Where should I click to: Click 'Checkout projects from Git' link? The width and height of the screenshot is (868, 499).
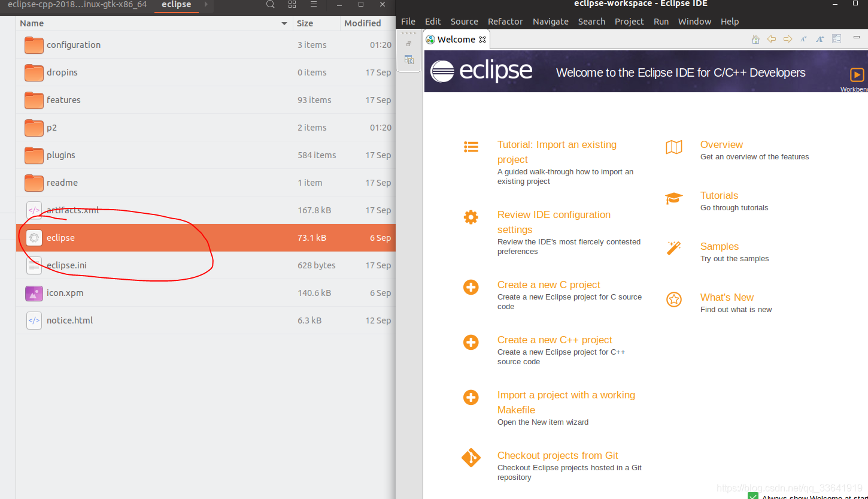[557, 455]
